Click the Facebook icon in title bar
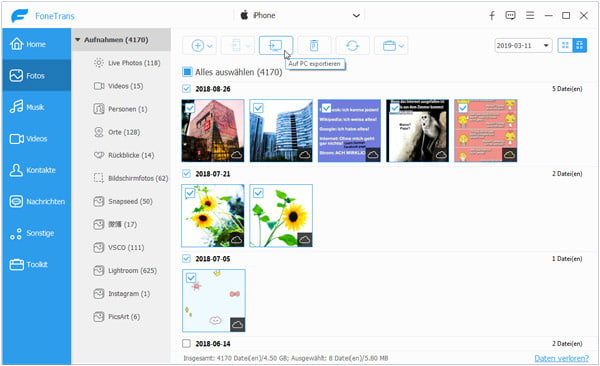The width and height of the screenshot is (600, 366). (492, 15)
